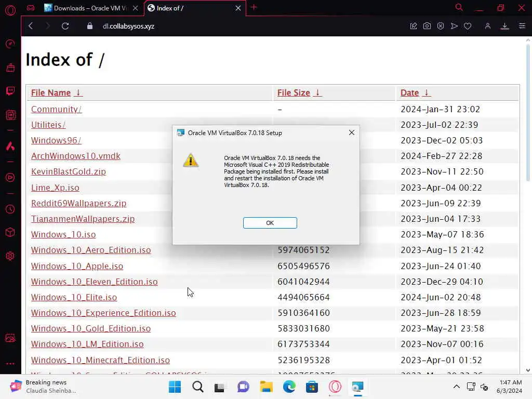The image size is (532, 399).
Task: Open the GX Corner gamepad icon
Action: point(31,8)
